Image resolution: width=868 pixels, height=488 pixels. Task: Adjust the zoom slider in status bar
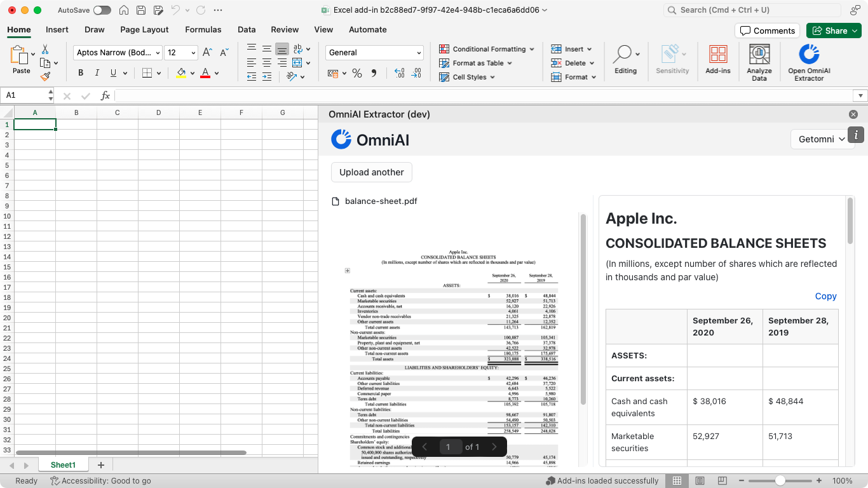[780, 481]
